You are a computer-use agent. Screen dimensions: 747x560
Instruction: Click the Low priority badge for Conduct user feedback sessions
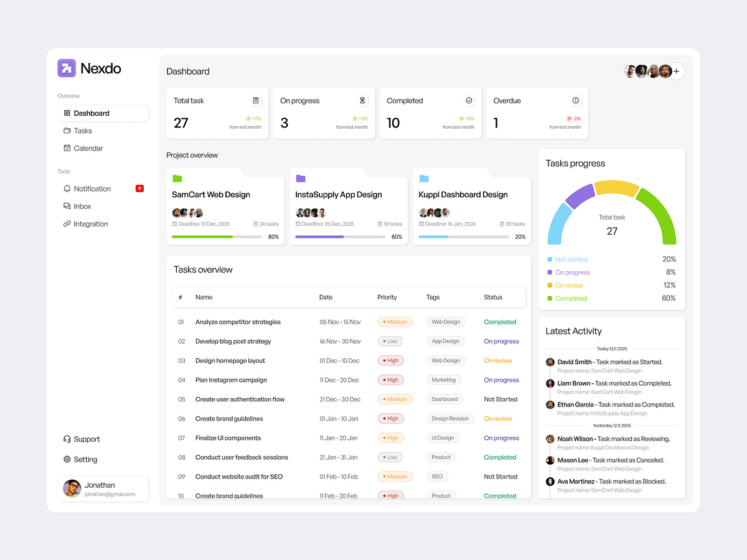click(x=390, y=457)
